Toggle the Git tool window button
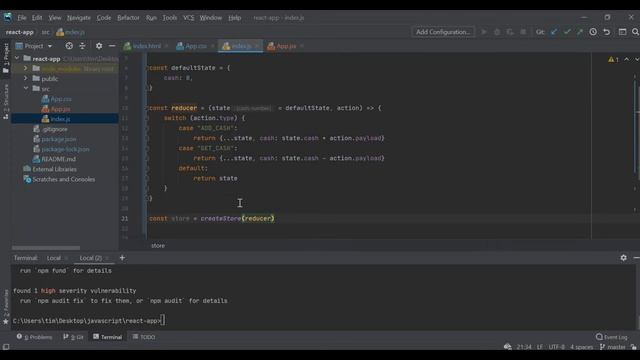The width and height of the screenshot is (640, 360). [73, 337]
